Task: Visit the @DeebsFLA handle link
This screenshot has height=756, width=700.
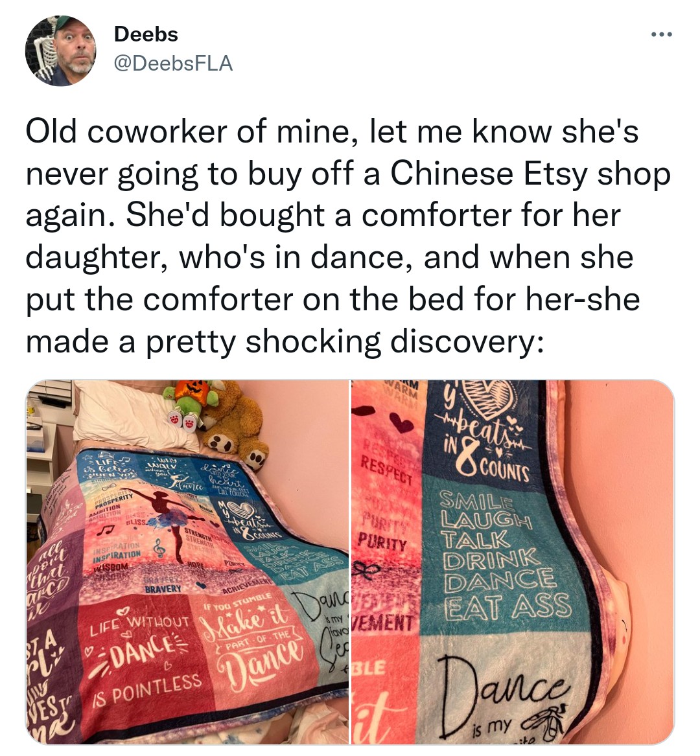Action: click(x=173, y=63)
